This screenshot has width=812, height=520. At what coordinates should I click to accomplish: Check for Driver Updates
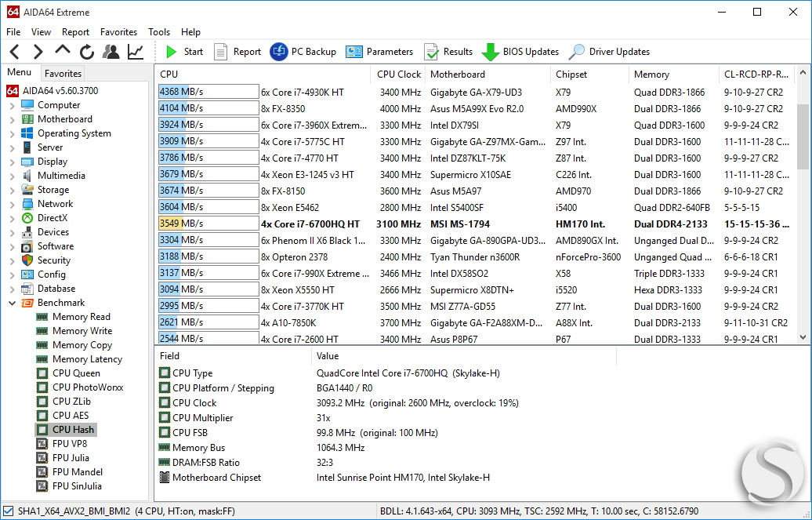click(x=609, y=52)
